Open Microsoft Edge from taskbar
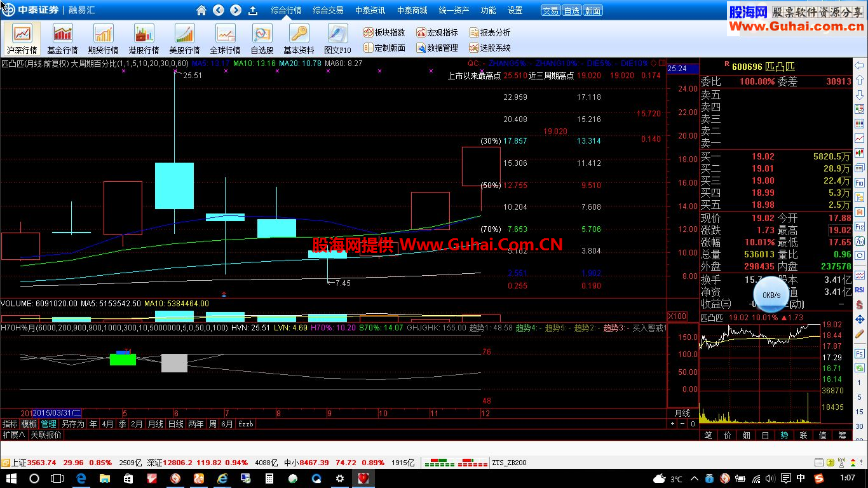 click(81, 478)
